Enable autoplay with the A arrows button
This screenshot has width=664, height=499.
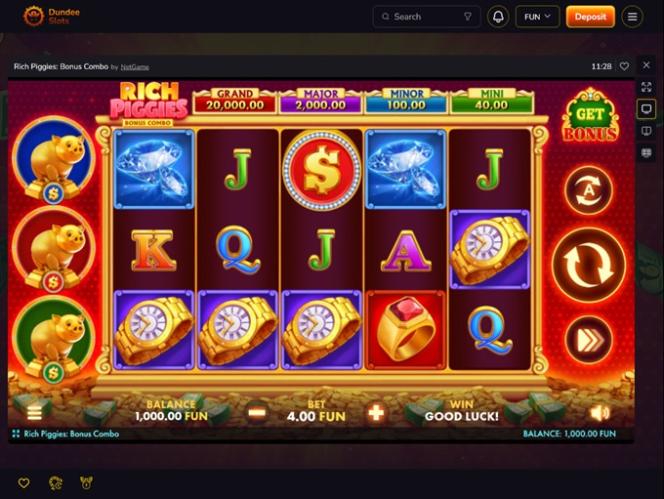coord(589,191)
